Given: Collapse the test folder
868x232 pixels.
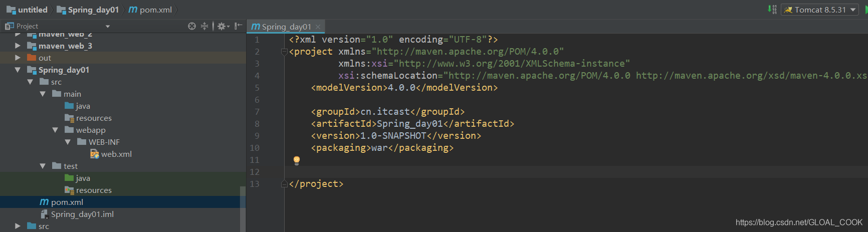Looking at the screenshot, I should click(43, 166).
